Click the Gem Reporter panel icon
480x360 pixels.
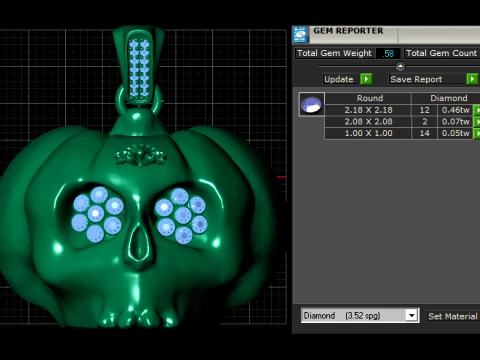300,34
